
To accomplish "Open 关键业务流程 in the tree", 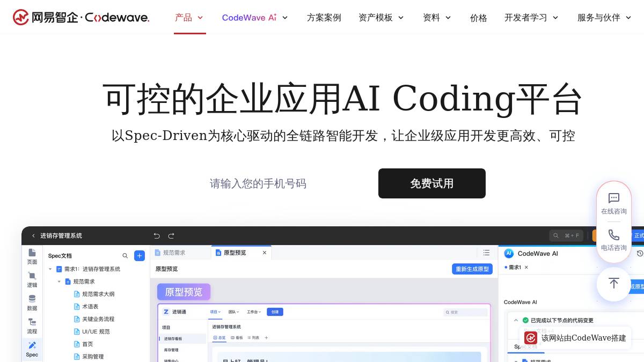I will (98, 319).
